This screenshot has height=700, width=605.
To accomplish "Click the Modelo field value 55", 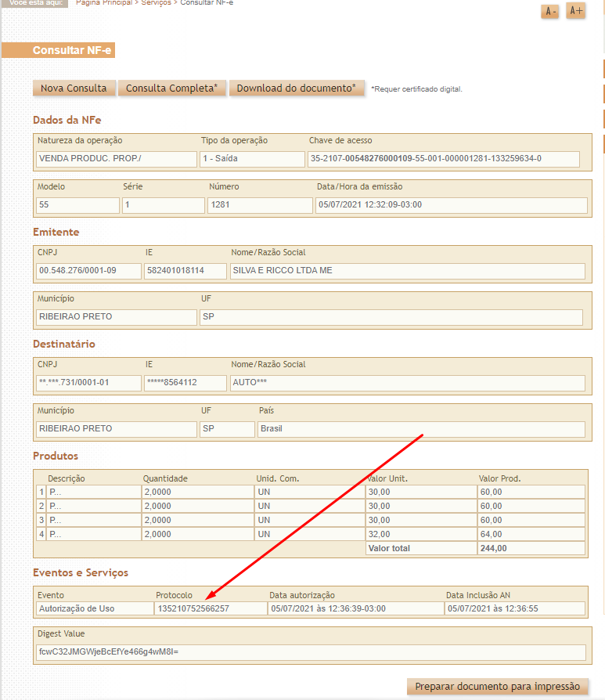I will point(77,205).
